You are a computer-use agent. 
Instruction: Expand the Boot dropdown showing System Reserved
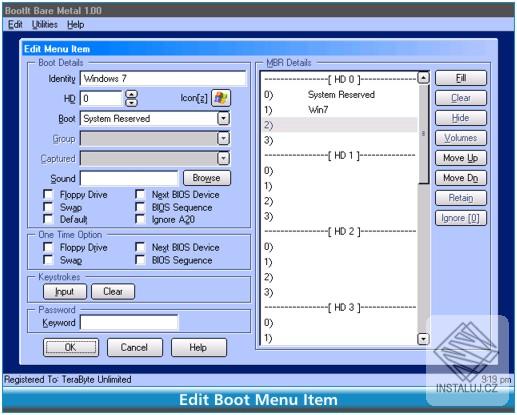click(x=223, y=118)
